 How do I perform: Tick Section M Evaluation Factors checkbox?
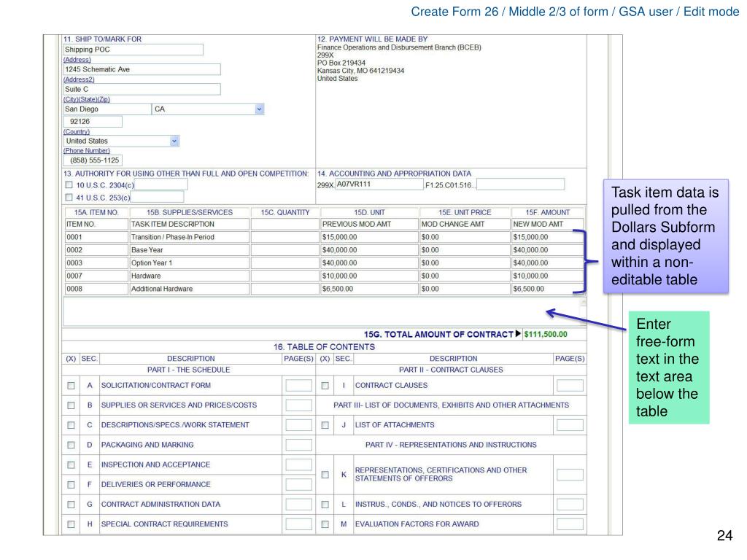click(x=325, y=524)
